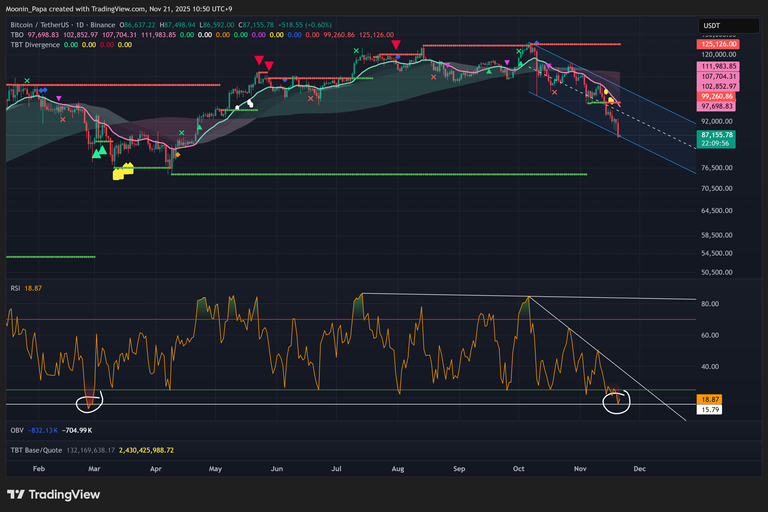768x512 pixels.
Task: Select the yellow square markers near April
Action: pyautogui.click(x=123, y=173)
